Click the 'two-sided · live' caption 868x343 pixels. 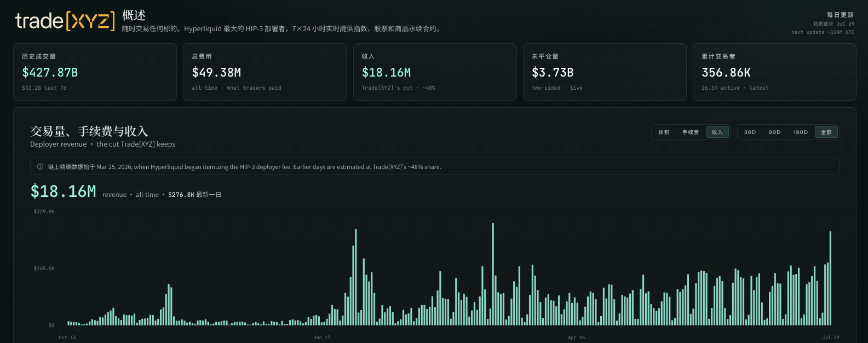click(557, 88)
